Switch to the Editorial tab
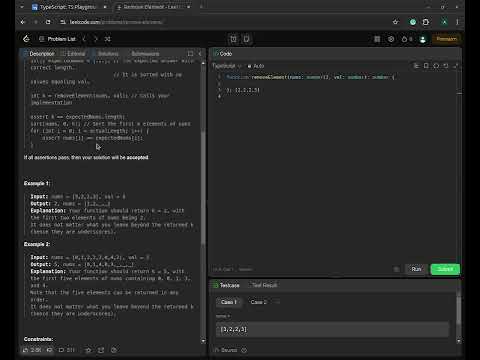Image resolution: width=480 pixels, height=360 pixels. (x=73, y=54)
